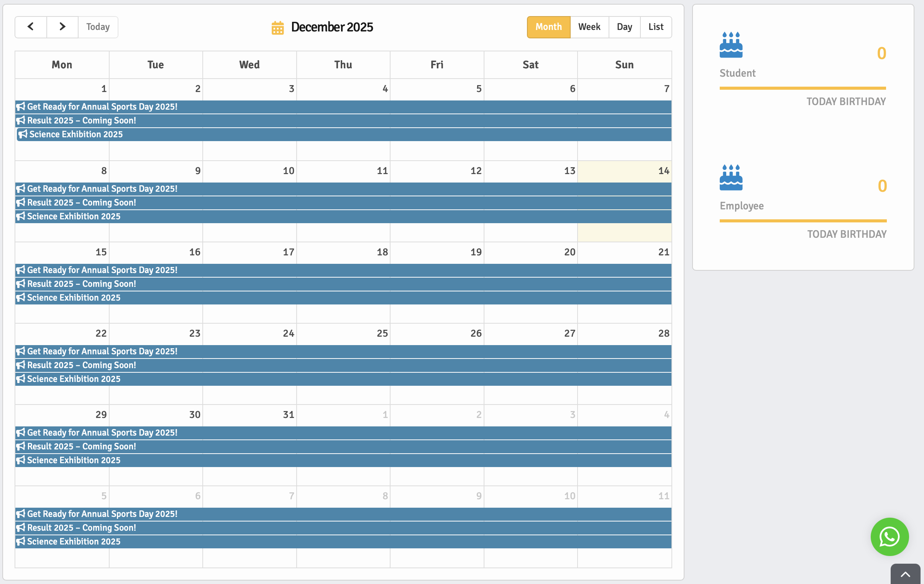Click the scroll-to-top chevron button
Viewport: 924px width, 584px height.
905,574
